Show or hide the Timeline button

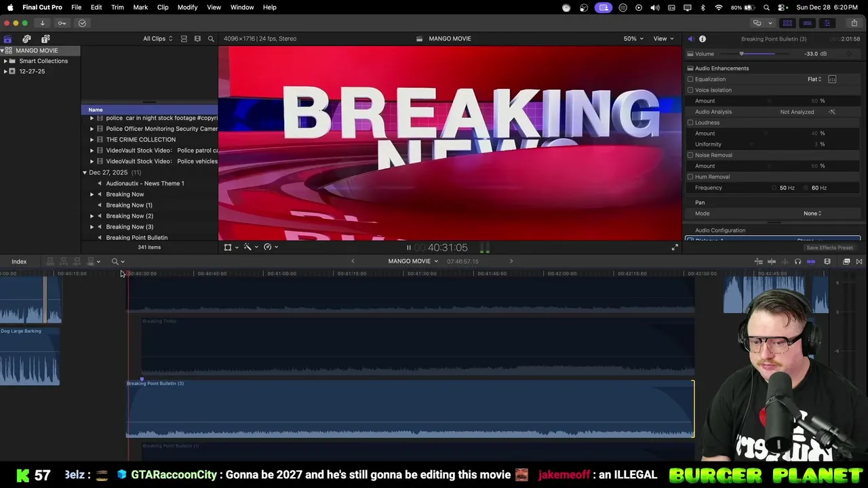807,23
